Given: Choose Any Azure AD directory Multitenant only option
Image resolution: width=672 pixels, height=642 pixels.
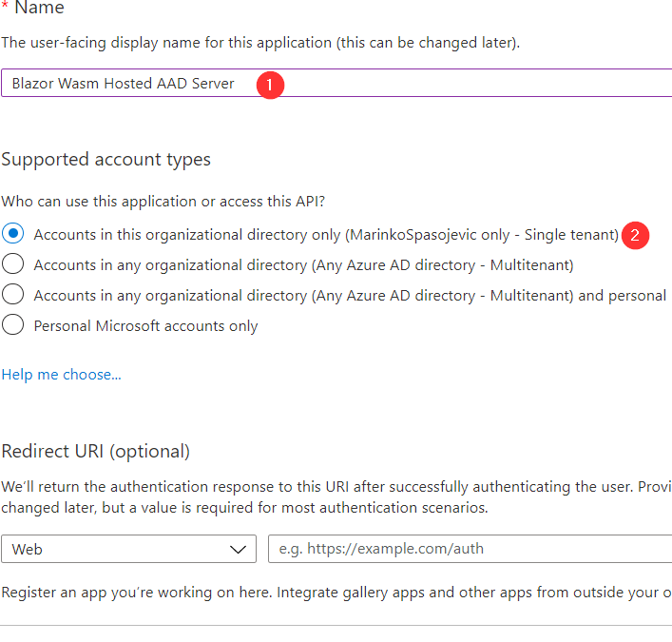Looking at the screenshot, I should pyautogui.click(x=13, y=264).
